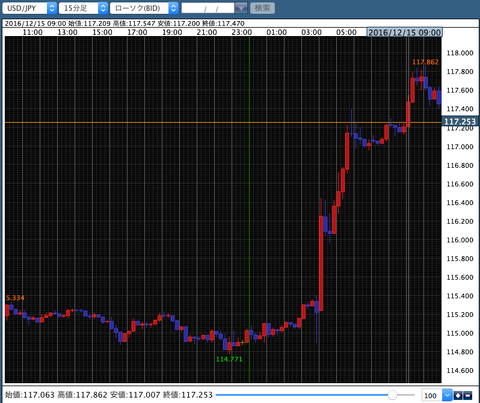Click the 終値:117.253 text in footer

click(x=188, y=395)
